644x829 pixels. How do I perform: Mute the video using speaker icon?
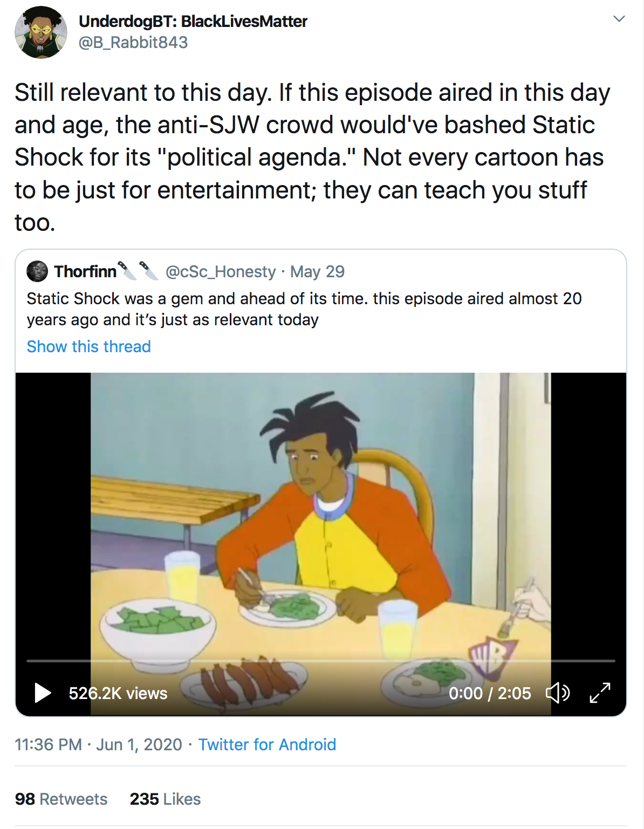[558, 693]
